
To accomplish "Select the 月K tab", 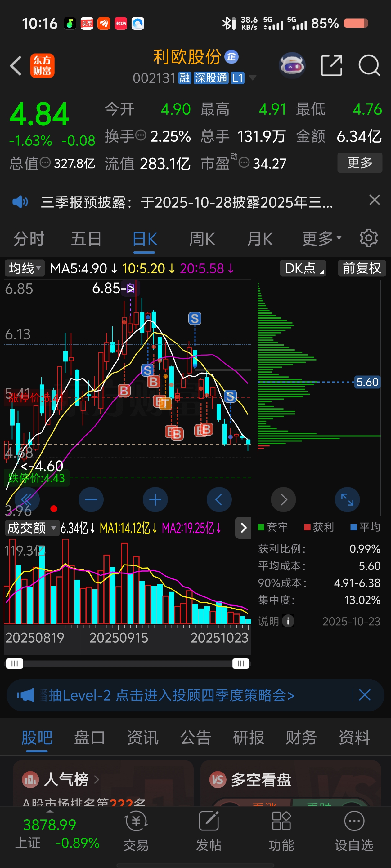I will pyautogui.click(x=260, y=239).
